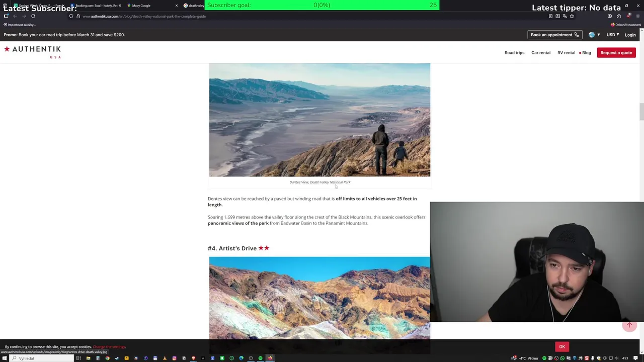Open the Blog menu item
This screenshot has width=644, height=362.
[586, 53]
